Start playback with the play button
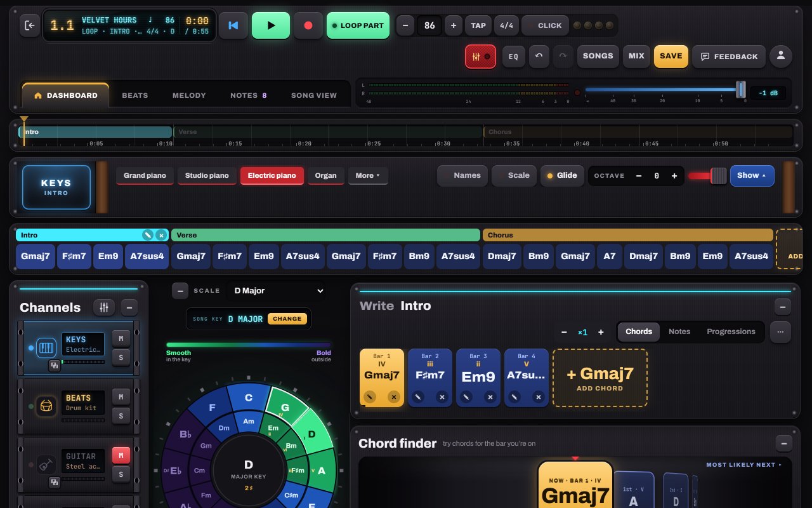The height and width of the screenshot is (508, 812). [271, 25]
